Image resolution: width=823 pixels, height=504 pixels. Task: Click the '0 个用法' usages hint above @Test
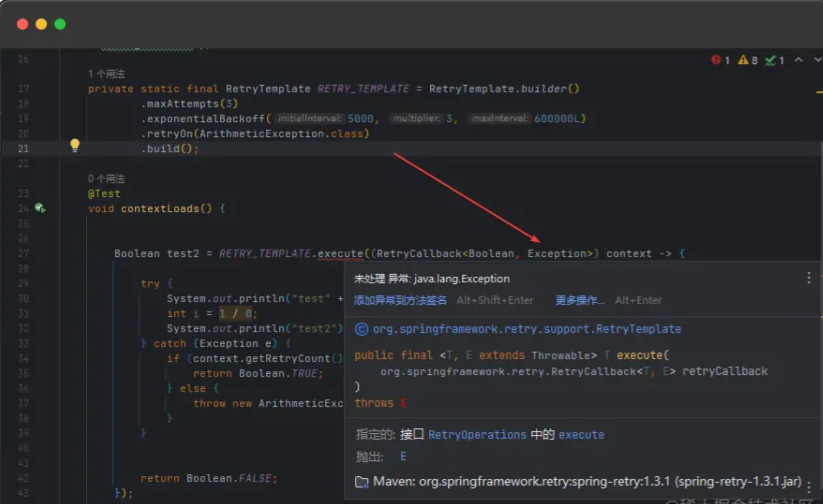point(106,179)
